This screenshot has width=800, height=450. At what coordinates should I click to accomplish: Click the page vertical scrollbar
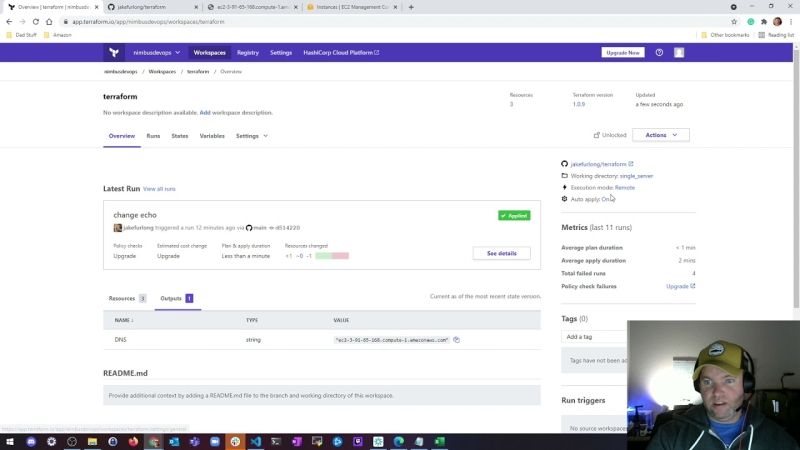[796, 179]
